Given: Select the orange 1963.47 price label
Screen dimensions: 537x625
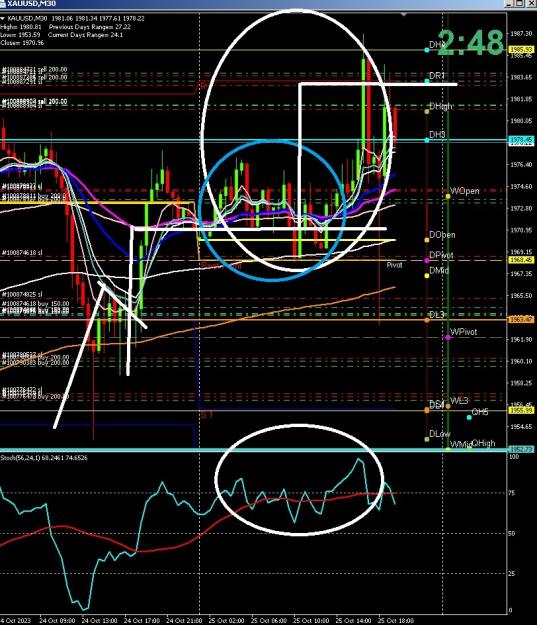Looking at the screenshot, I should pos(521,320).
